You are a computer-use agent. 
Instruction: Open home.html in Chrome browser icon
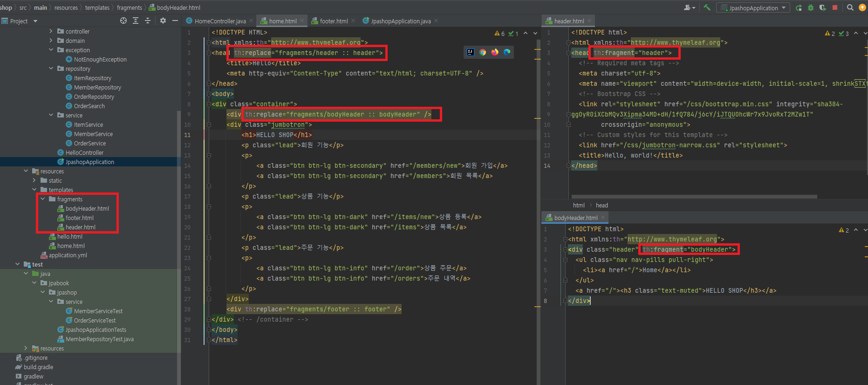tap(483, 52)
